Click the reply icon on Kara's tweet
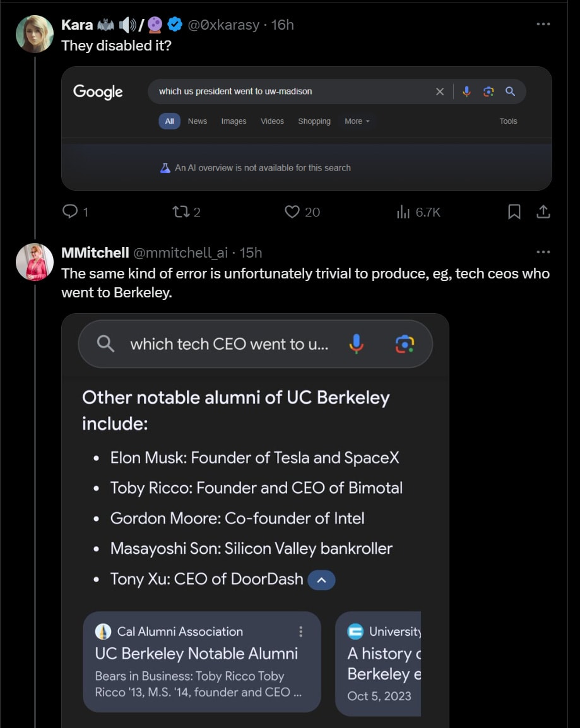Screen dimensions: 580x728 pos(70,212)
